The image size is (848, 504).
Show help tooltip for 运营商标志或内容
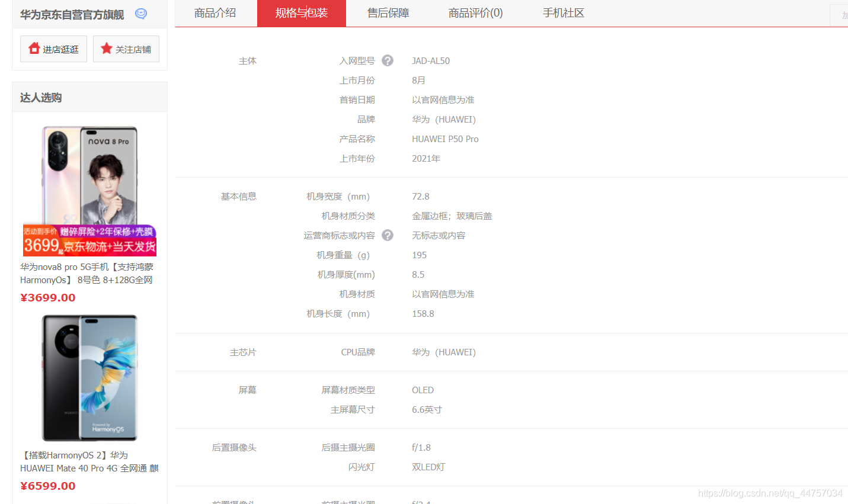click(x=388, y=235)
